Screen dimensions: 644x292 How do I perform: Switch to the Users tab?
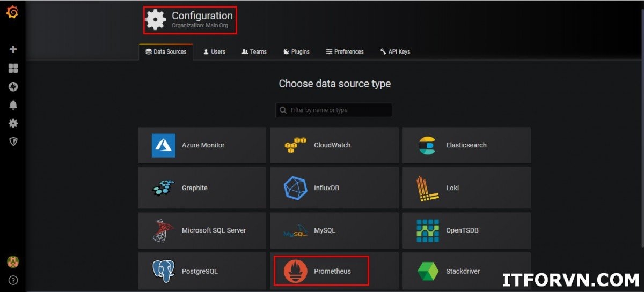click(214, 51)
